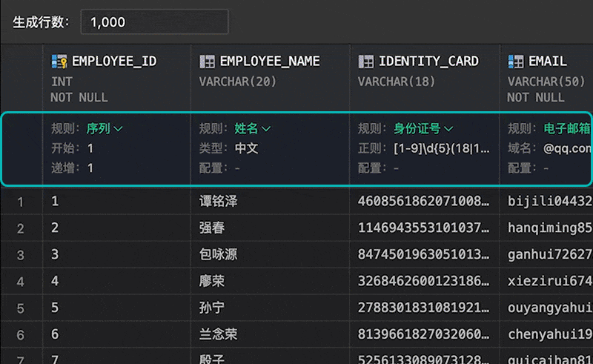Click identity card cell starting 2788301831
Viewport: 593px width, 364px height.
pos(425,308)
